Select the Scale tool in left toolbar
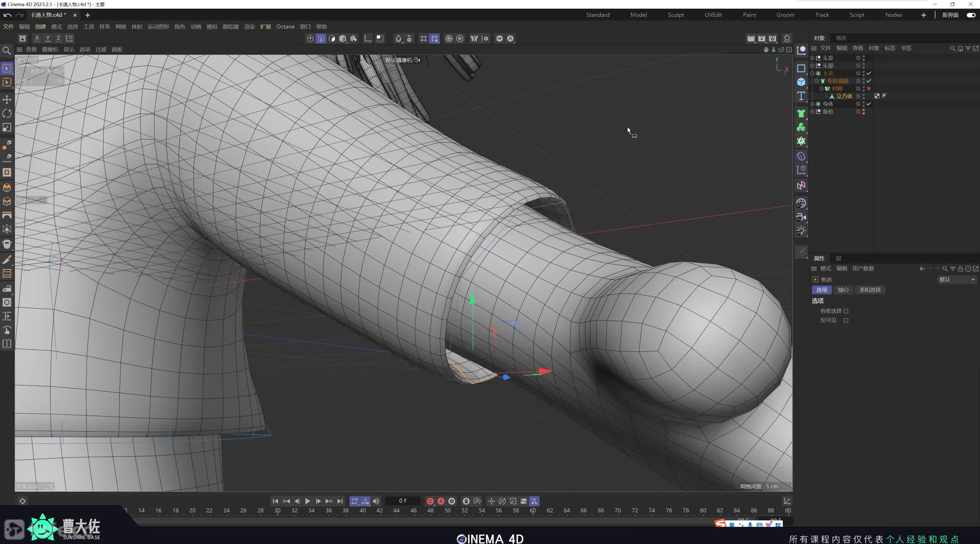980x544 pixels. 7,127
